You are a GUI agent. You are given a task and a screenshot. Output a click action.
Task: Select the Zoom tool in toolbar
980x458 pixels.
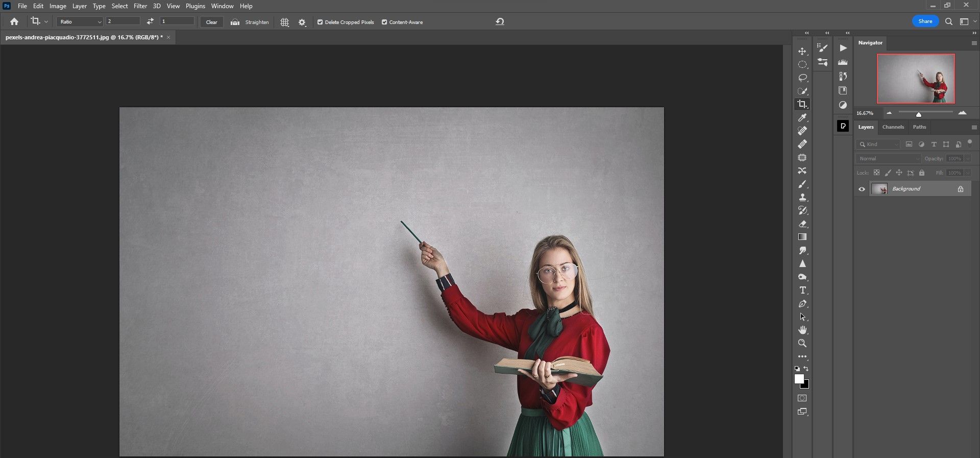802,343
